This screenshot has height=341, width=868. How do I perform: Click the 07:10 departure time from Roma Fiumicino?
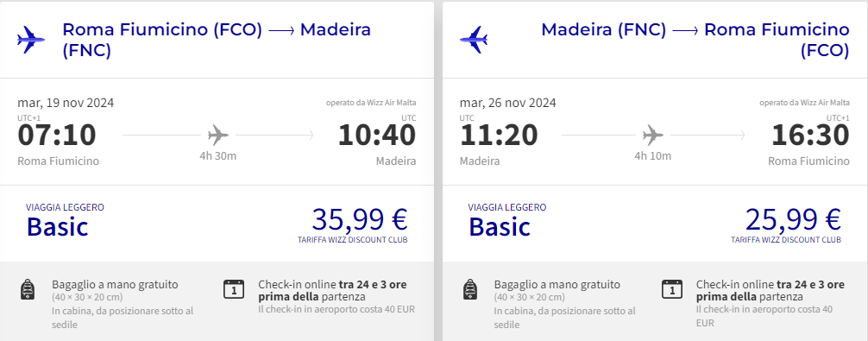pyautogui.click(x=57, y=135)
